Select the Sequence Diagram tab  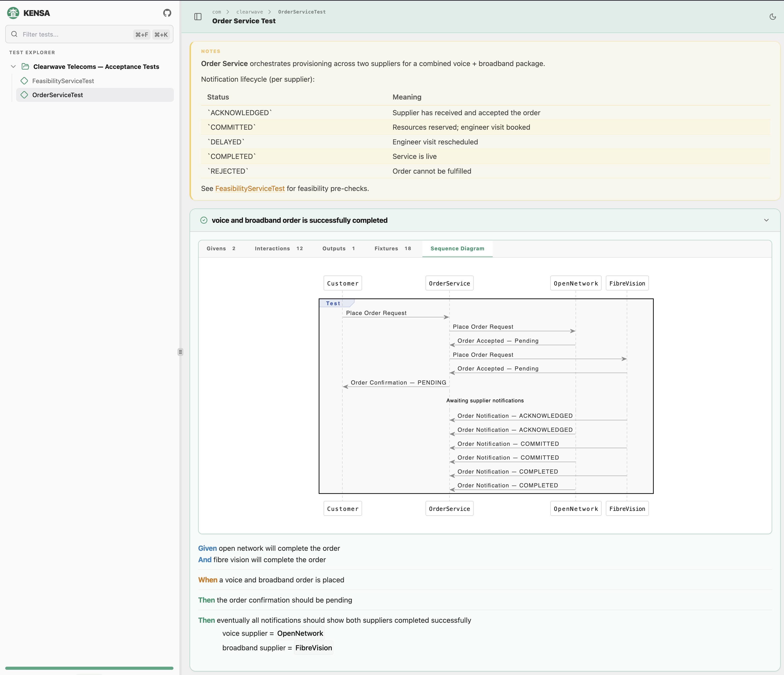pyautogui.click(x=457, y=249)
